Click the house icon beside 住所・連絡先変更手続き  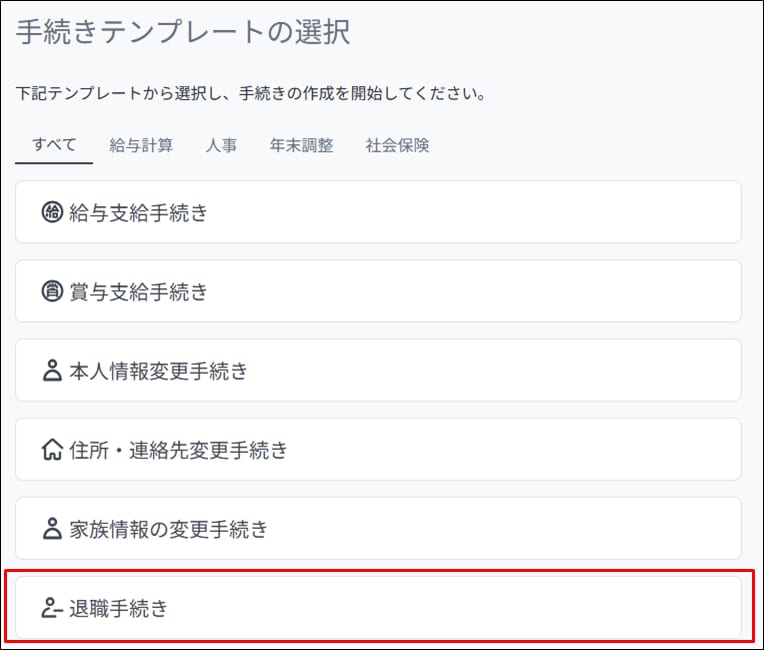[x=52, y=450]
